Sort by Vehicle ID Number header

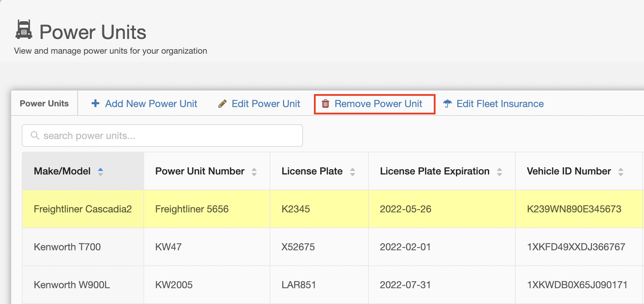pos(579,171)
